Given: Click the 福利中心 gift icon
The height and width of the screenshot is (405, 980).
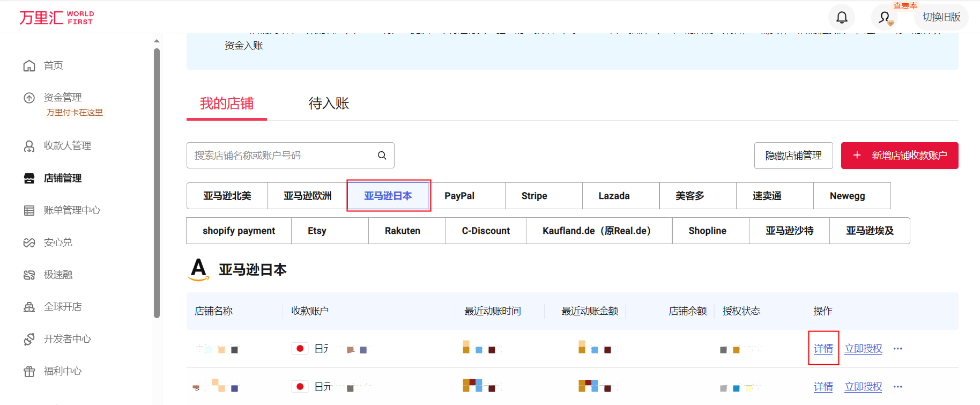Looking at the screenshot, I should tap(29, 371).
